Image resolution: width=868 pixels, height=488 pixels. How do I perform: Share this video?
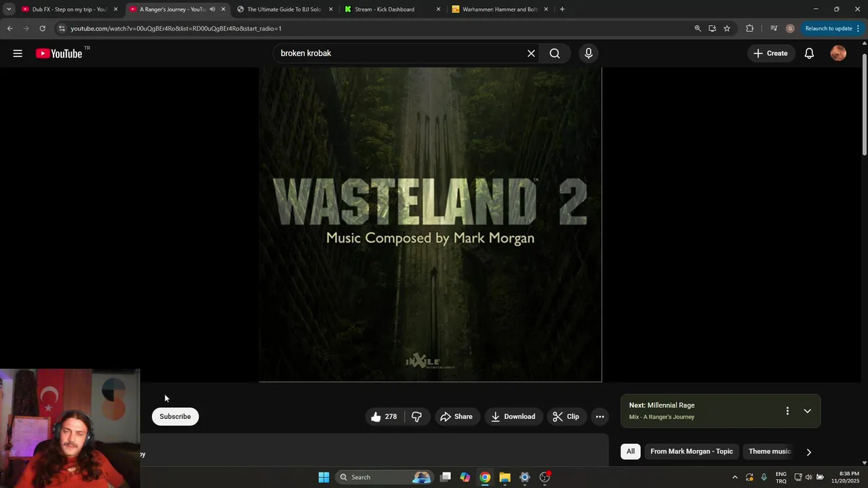point(456,417)
